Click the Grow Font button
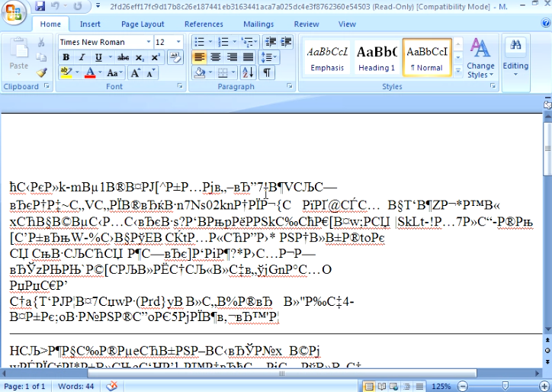Image resolution: width=552 pixels, height=392 pixels. (136, 73)
